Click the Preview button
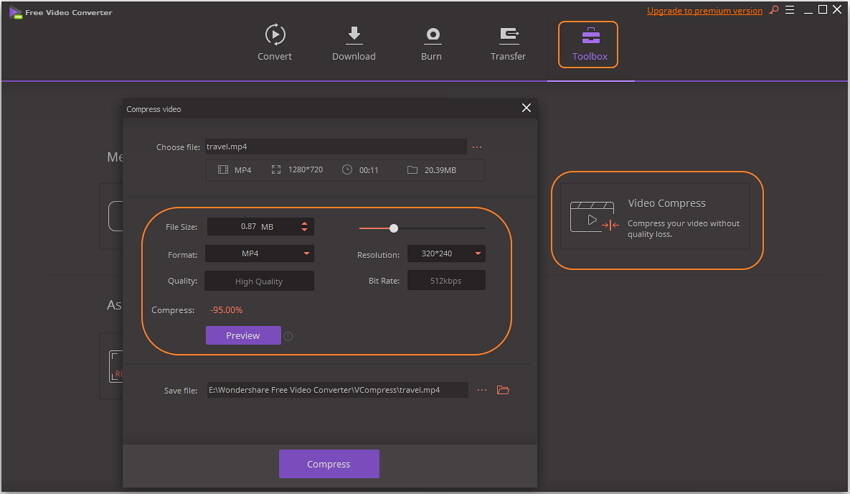This screenshot has width=850, height=494. point(243,336)
